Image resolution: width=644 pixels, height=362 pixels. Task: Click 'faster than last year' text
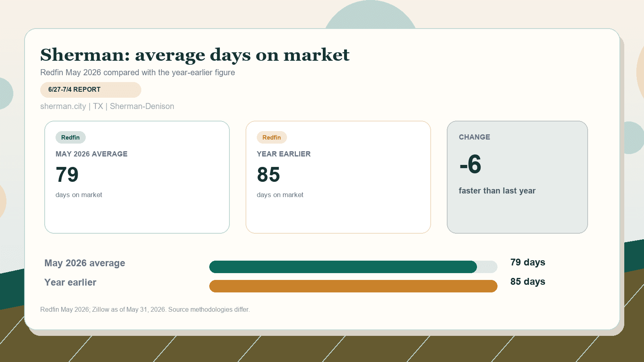point(497,191)
